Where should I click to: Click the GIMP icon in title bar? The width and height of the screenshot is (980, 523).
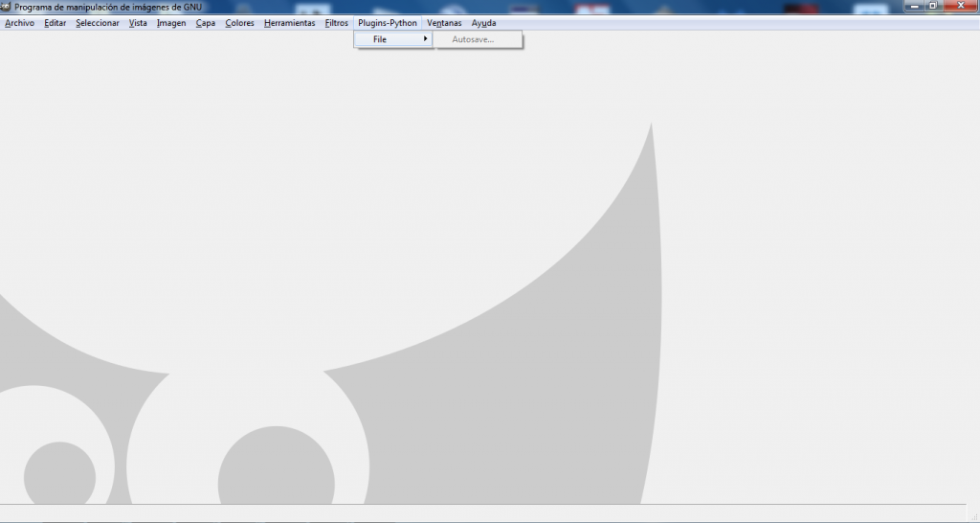tap(6, 7)
